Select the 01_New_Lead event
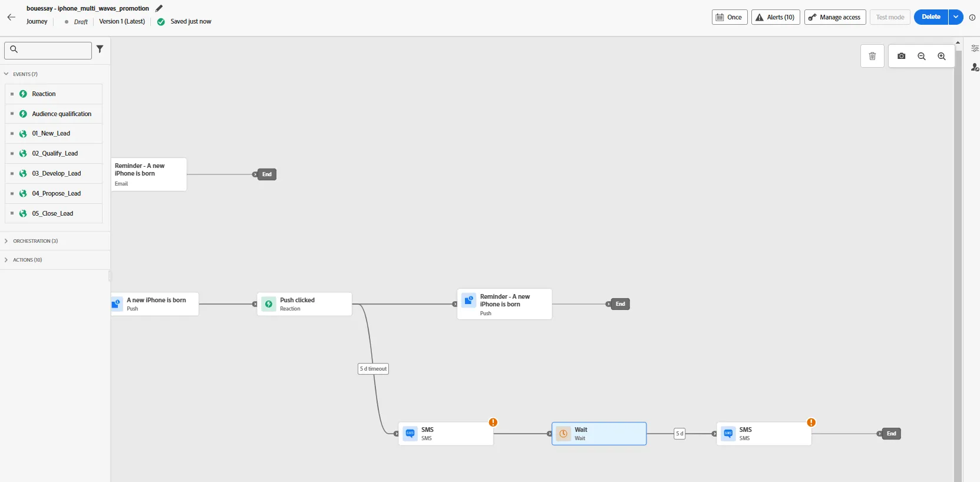This screenshot has height=482, width=980. point(54,134)
